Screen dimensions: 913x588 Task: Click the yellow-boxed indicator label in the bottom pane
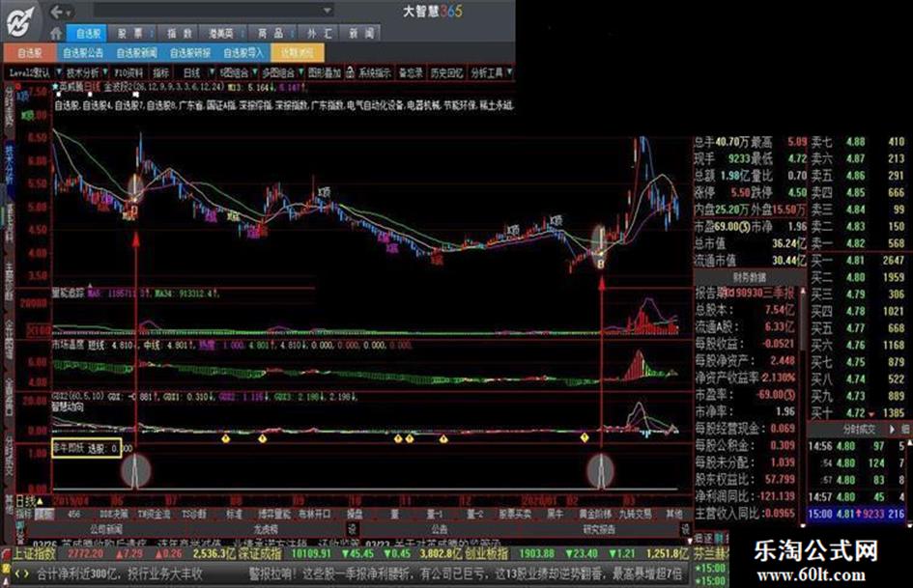pos(86,448)
